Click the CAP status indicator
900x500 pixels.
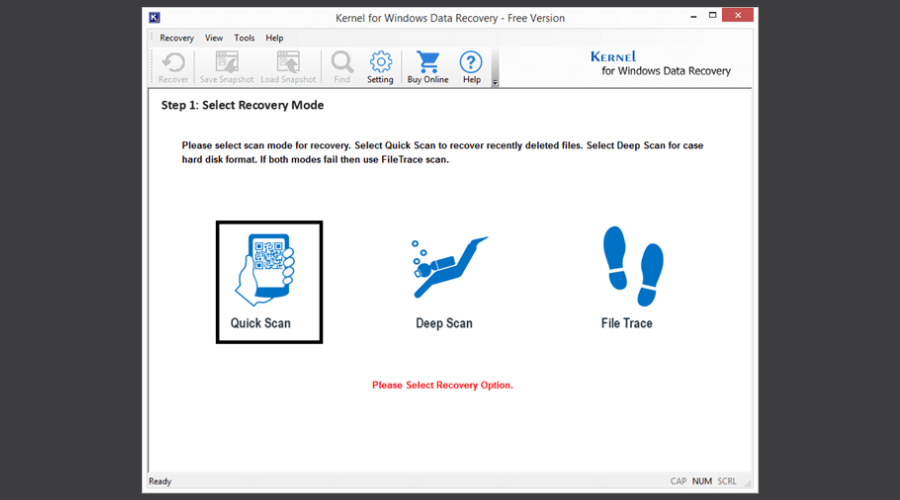tap(678, 481)
